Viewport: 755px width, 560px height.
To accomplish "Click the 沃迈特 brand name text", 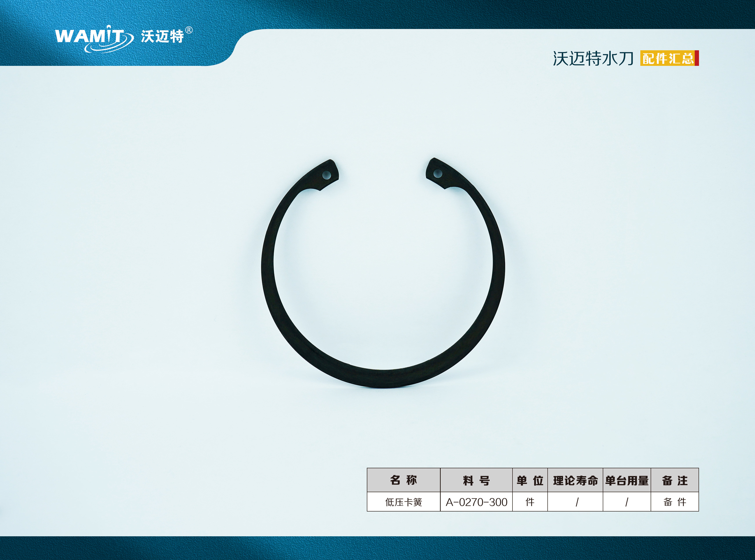I will [163, 36].
